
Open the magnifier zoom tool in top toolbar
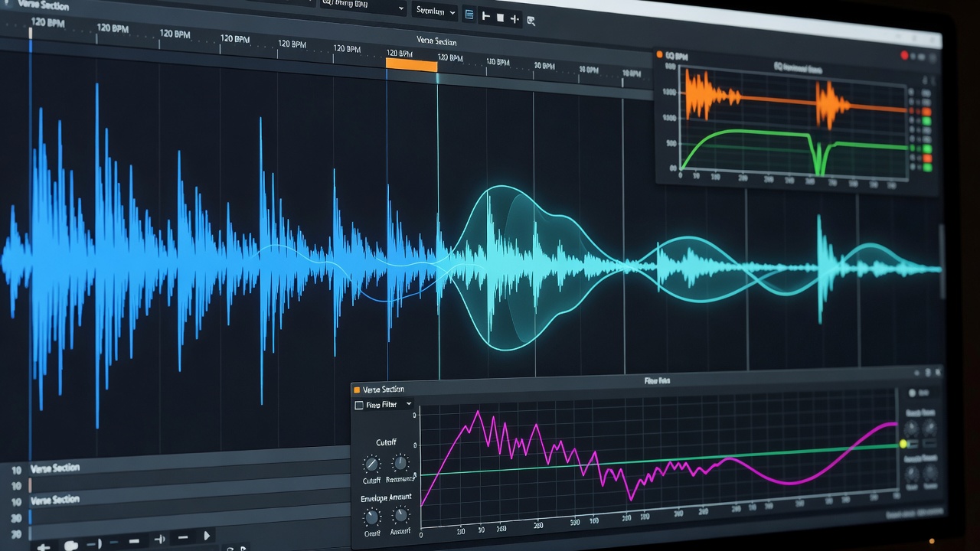[531, 21]
